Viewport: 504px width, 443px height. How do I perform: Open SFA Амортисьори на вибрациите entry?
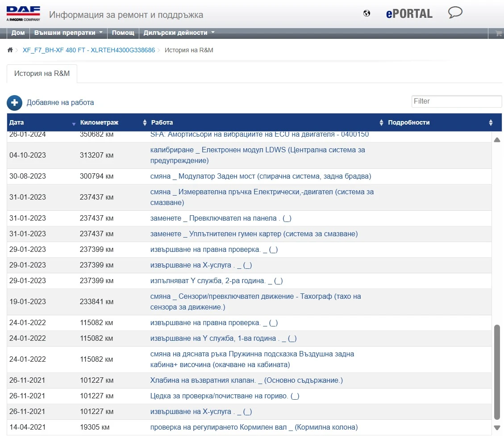[259, 135]
